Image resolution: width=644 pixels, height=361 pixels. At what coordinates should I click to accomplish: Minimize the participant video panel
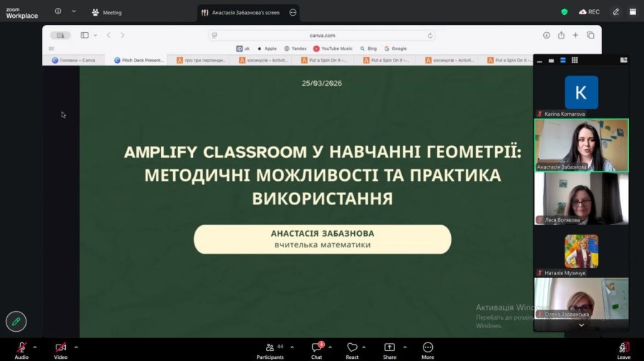[x=540, y=61]
